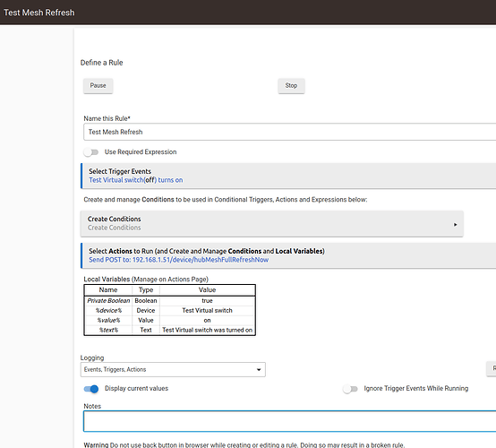This screenshot has width=496, height=448.
Task: Click the Test Mesh Refresh header title
Action: point(38,13)
